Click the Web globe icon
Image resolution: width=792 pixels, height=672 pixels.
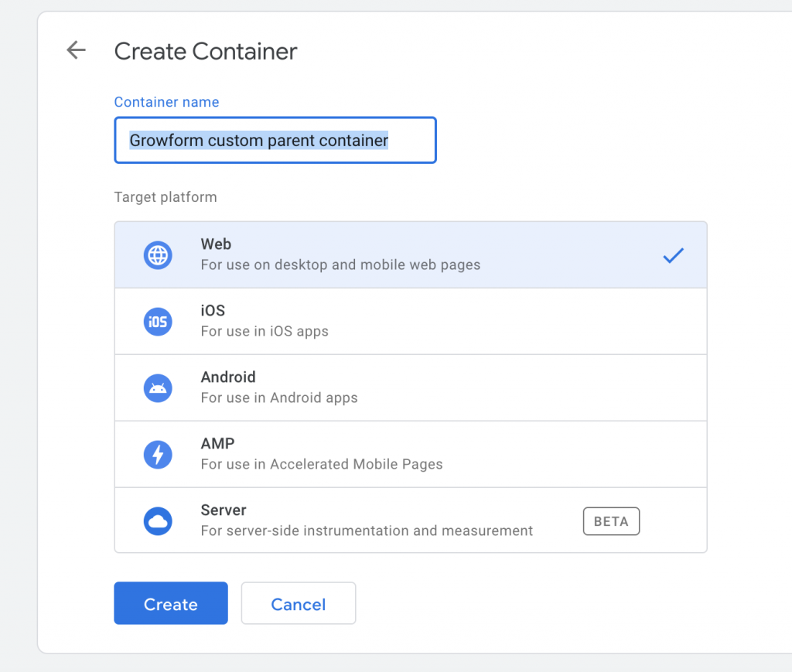tap(158, 255)
